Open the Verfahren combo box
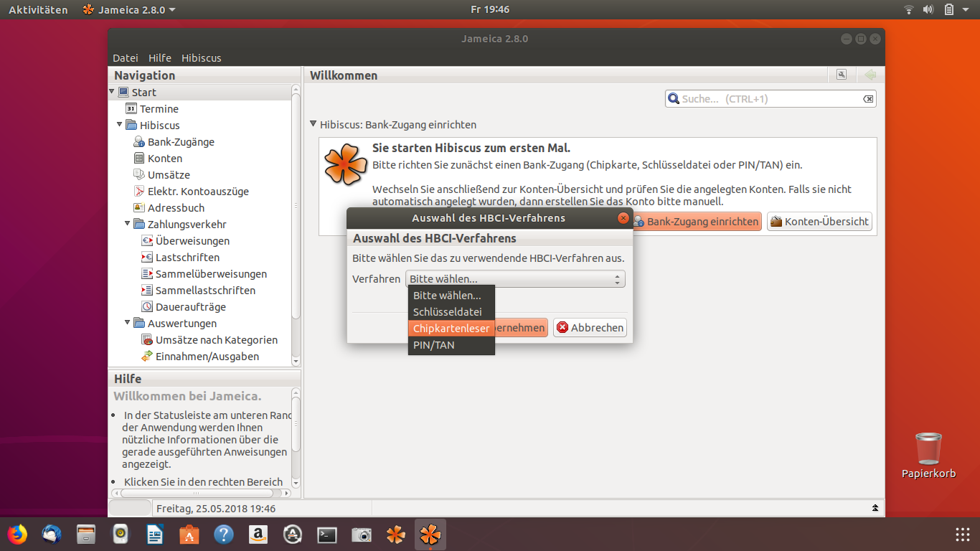Image resolution: width=980 pixels, height=551 pixels. point(515,279)
